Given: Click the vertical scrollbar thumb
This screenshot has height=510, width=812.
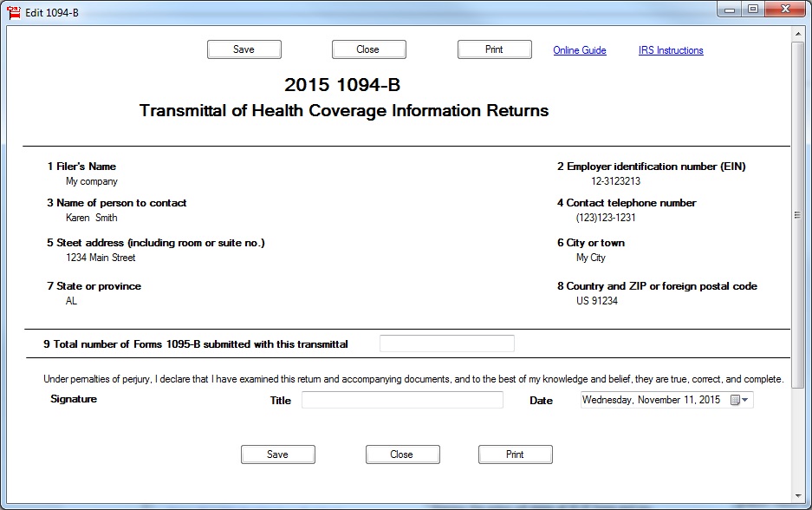Looking at the screenshot, I should point(798,214).
